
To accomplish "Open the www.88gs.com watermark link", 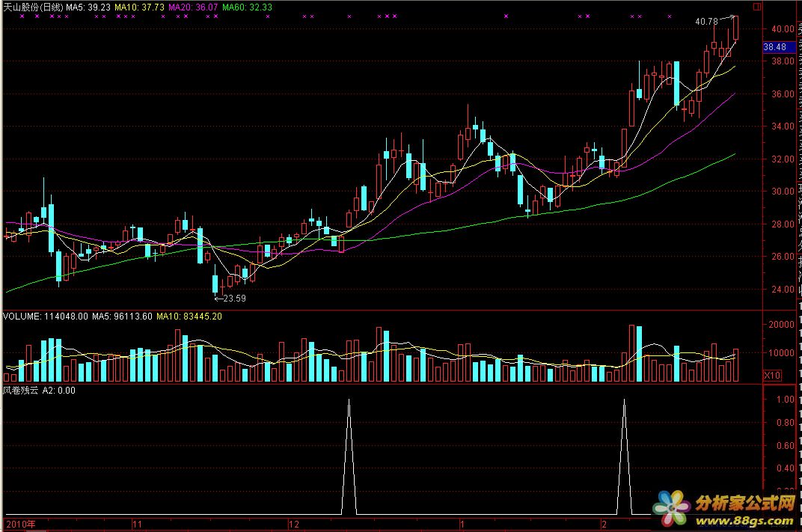I will point(744,522).
